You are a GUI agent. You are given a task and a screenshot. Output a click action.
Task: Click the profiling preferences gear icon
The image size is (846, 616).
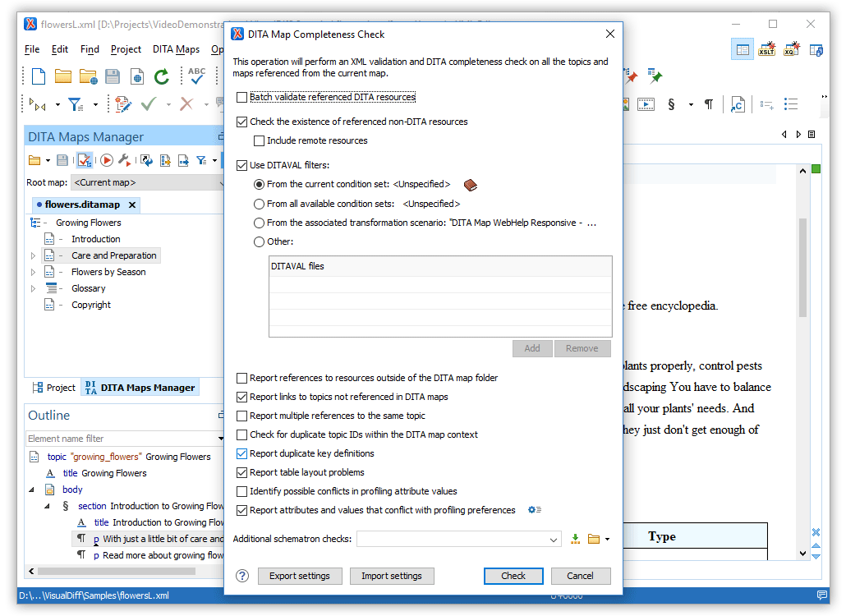[534, 510]
